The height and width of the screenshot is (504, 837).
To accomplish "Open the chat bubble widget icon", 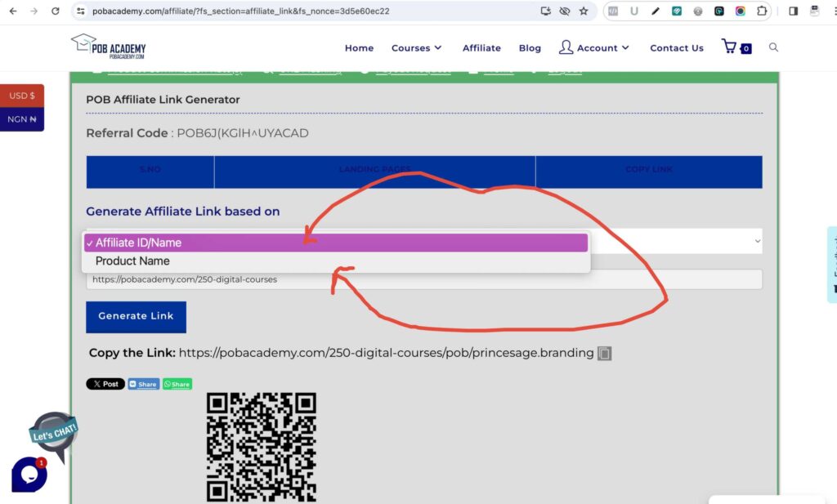I will tap(29, 474).
